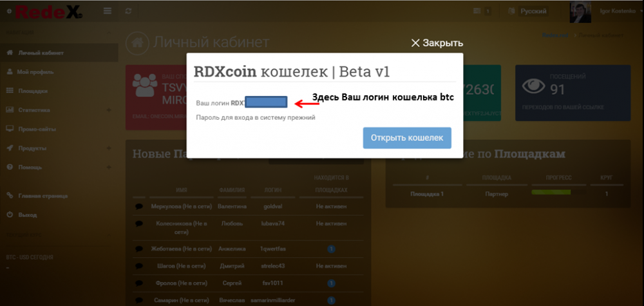Click the house icon beside Личный кабинет in the sidebar
644x306 pixels.
pyautogui.click(x=10, y=53)
